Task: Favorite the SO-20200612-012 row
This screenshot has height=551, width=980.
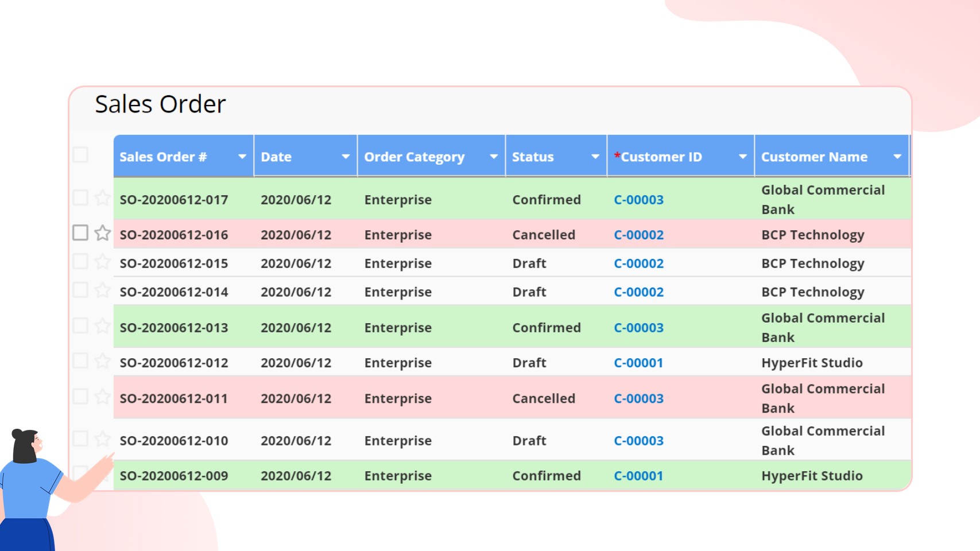Action: click(102, 361)
